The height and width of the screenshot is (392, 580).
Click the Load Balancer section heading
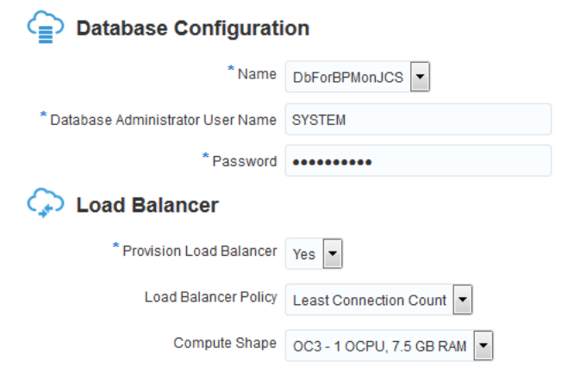coord(147,205)
